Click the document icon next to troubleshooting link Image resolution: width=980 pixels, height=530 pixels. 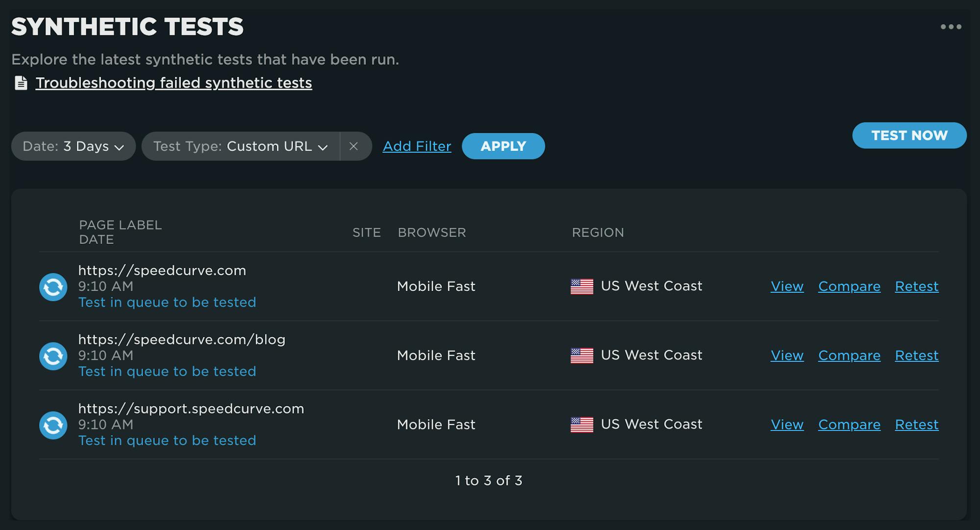(20, 82)
